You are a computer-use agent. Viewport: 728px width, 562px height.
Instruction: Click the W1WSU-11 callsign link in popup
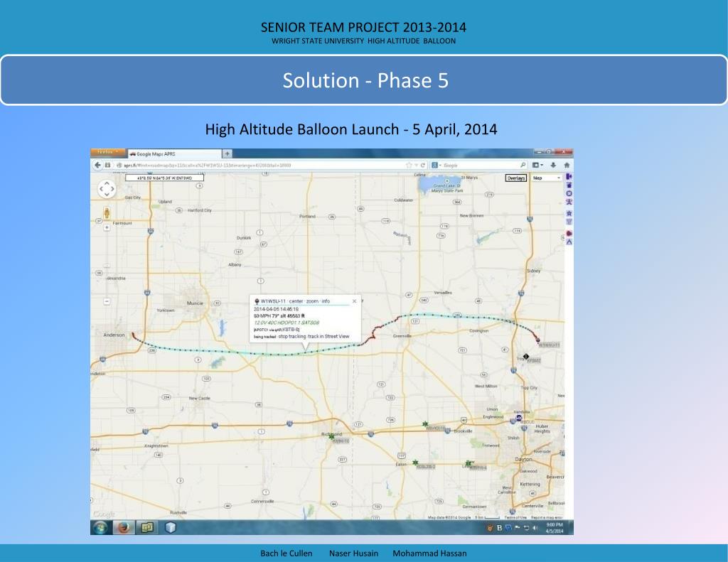coord(273,301)
